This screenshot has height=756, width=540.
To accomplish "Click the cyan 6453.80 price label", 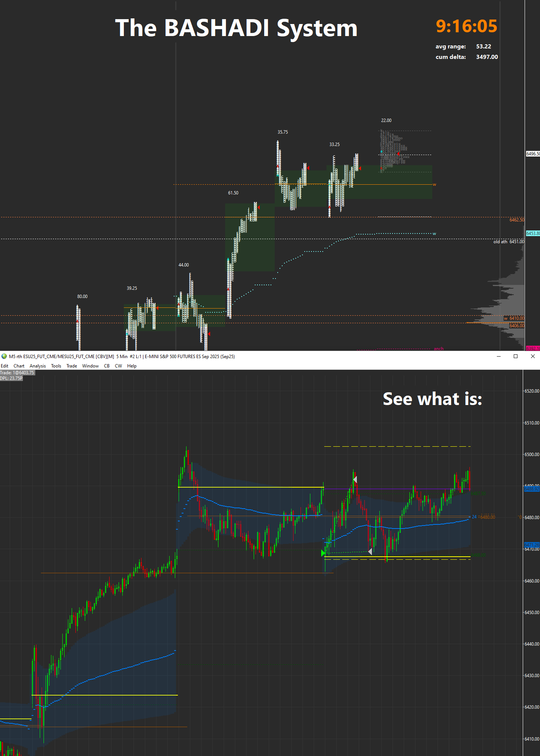I will pyautogui.click(x=533, y=233).
